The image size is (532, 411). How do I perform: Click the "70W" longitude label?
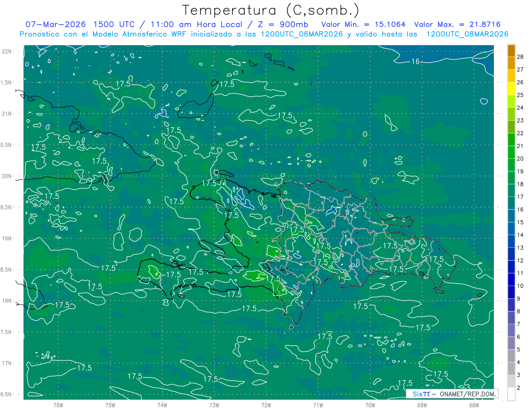tap(370, 405)
